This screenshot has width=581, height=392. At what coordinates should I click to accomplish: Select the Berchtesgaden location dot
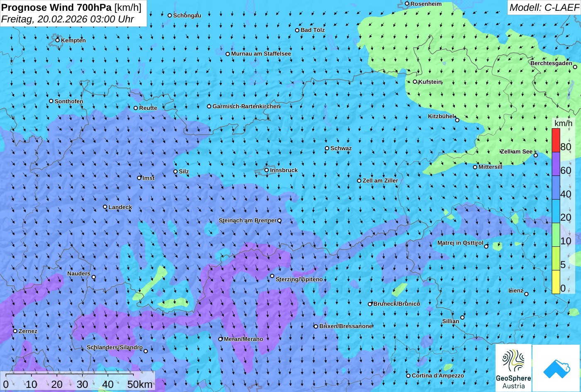tap(575, 67)
